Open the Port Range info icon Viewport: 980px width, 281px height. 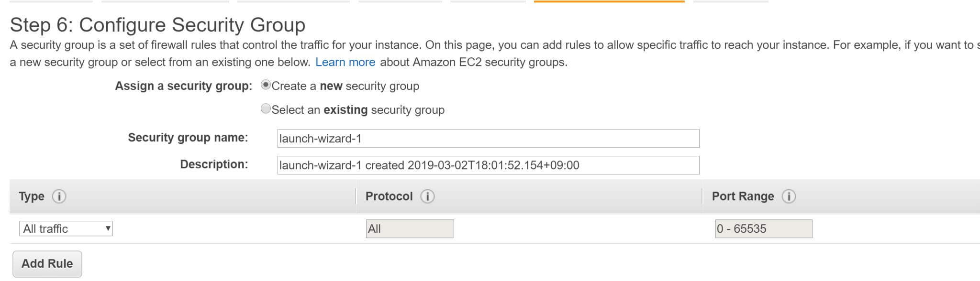click(789, 196)
